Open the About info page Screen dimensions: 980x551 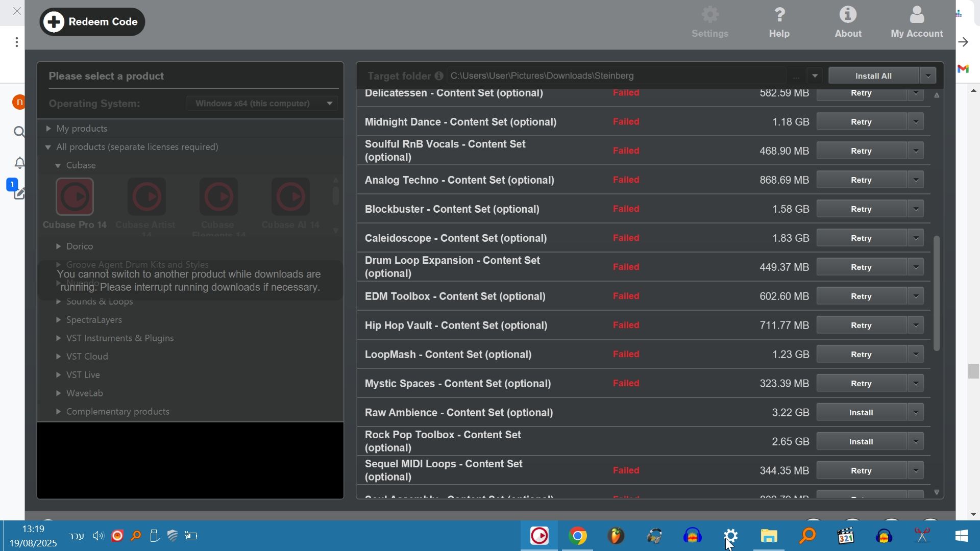[848, 22]
